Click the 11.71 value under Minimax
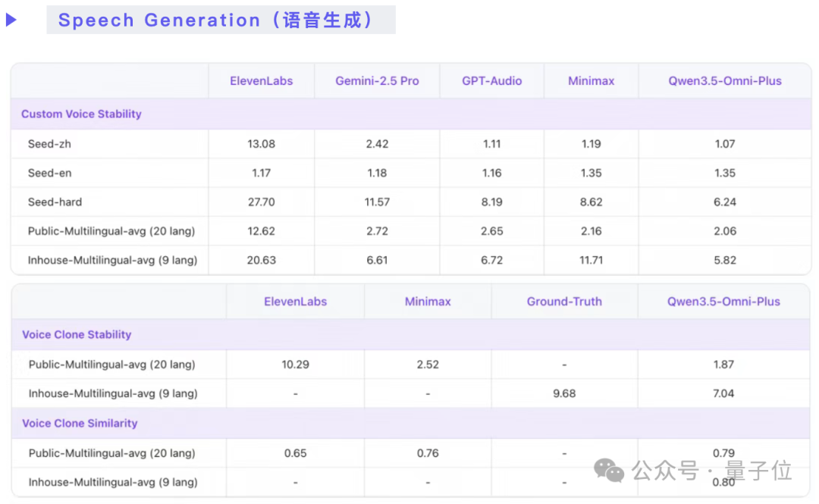The height and width of the screenshot is (504, 819). click(591, 260)
